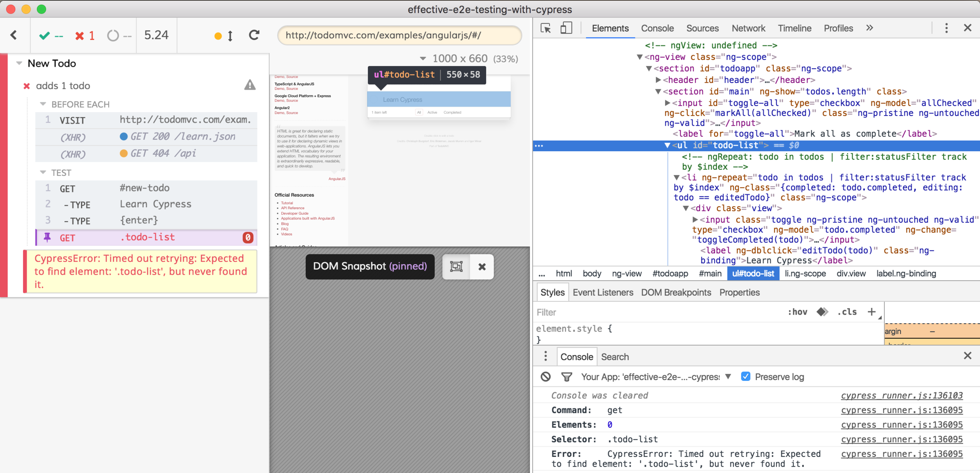The height and width of the screenshot is (473, 980).
Task: Click the warning triangle on adds 1 todo
Action: [250, 85]
